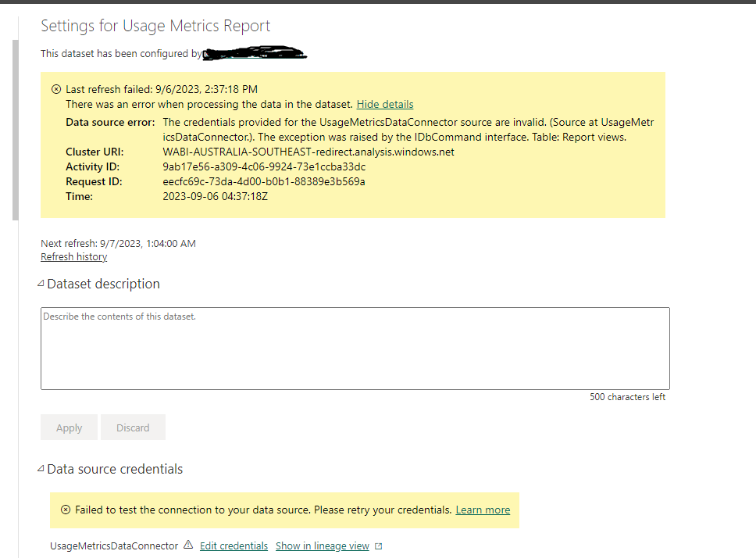
Task: Click the external link icon beside lineage view
Action: [379, 546]
